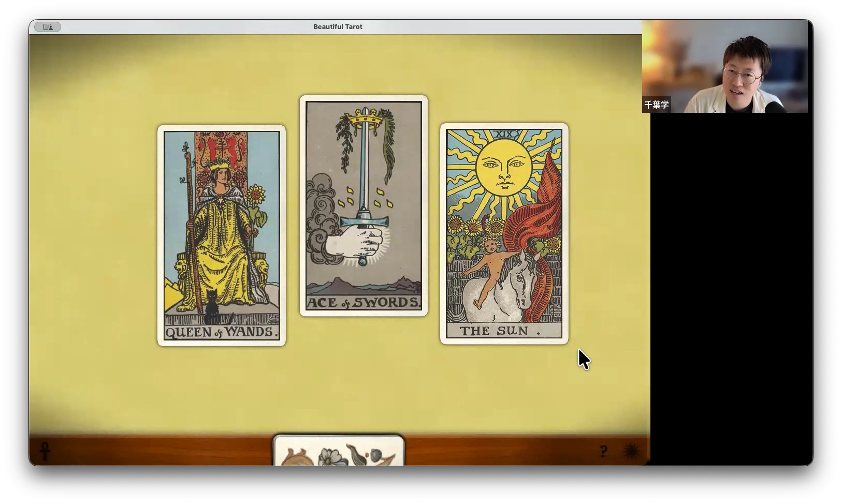Select The Sun card

[x=504, y=233]
